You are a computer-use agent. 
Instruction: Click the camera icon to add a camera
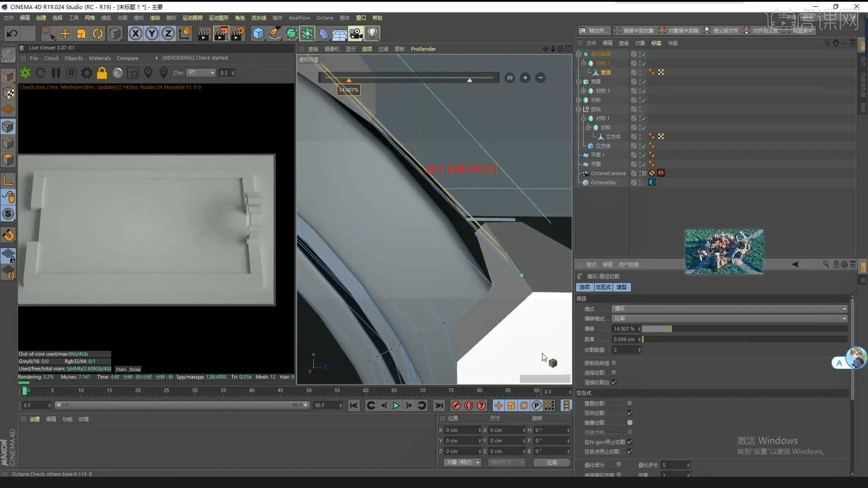(356, 33)
